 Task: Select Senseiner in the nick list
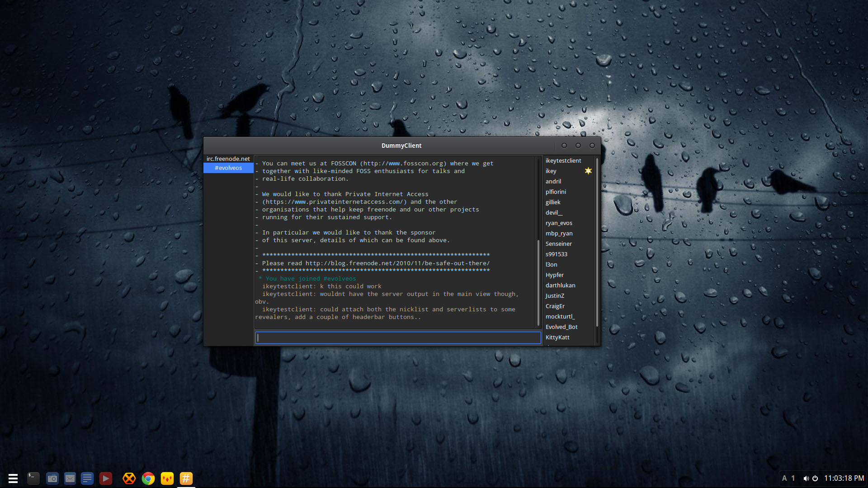(569, 244)
